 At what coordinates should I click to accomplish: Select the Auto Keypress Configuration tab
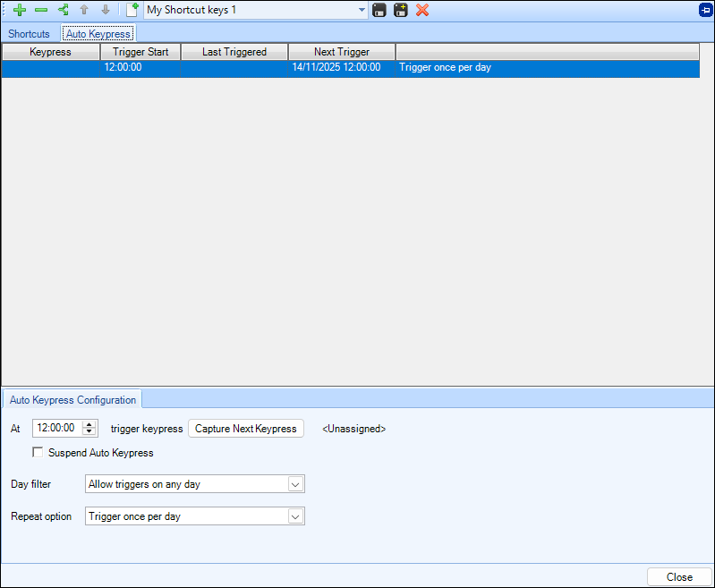[x=72, y=400]
